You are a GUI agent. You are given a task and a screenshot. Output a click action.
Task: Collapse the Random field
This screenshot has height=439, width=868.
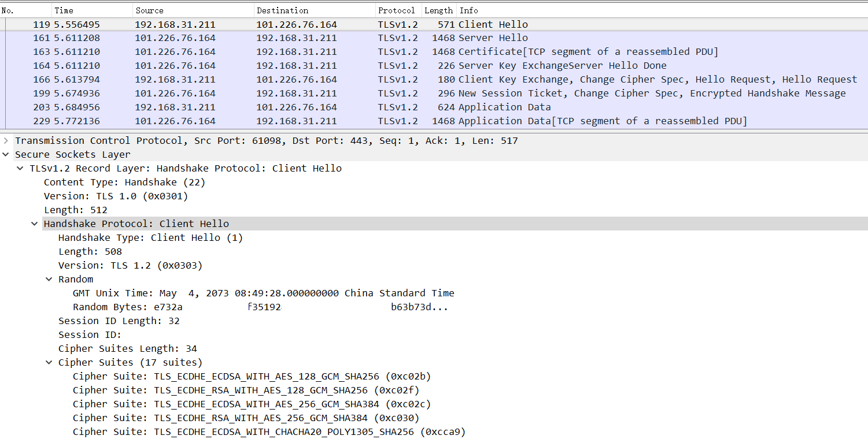click(49, 279)
